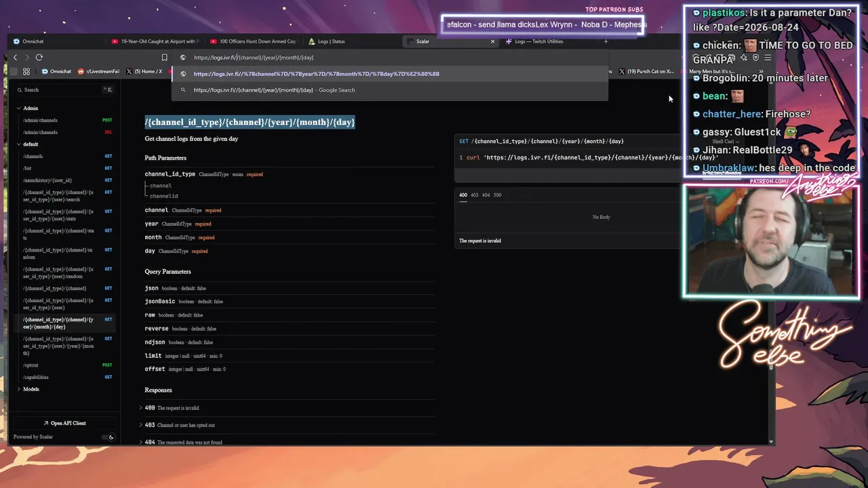Open DEL /admin/channels in sidebar
The width and height of the screenshot is (868, 488).
click(x=66, y=132)
